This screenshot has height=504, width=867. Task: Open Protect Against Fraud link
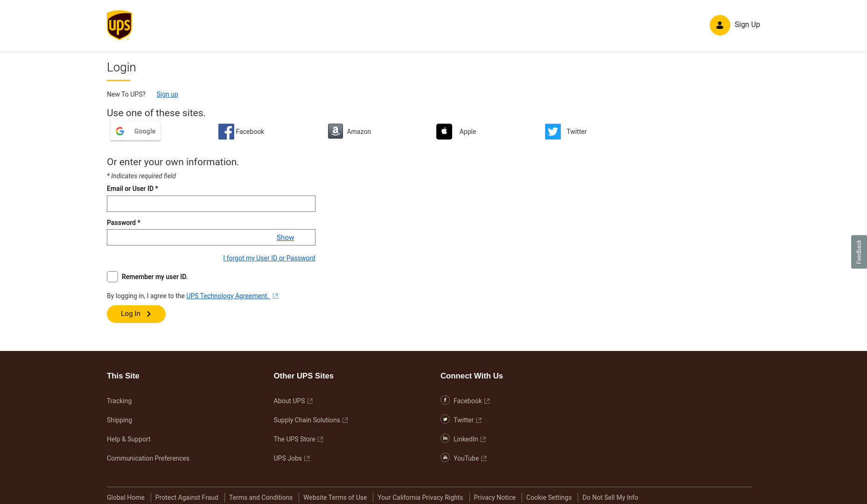(187, 497)
